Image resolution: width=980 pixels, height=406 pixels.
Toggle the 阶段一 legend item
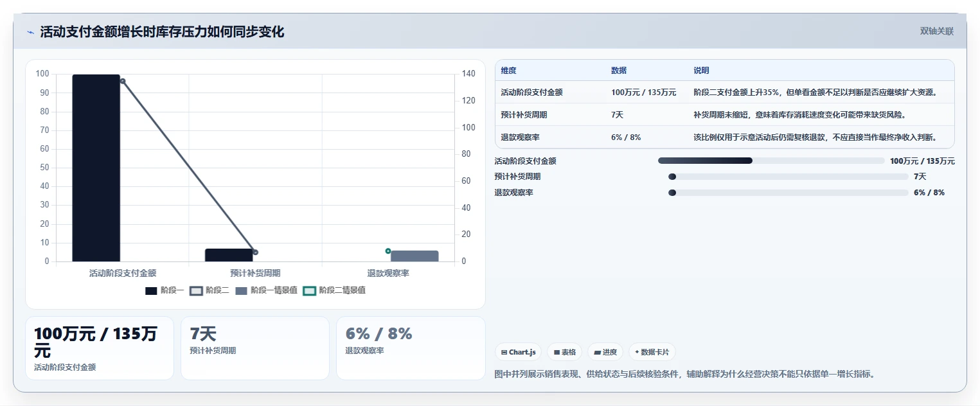(x=165, y=290)
